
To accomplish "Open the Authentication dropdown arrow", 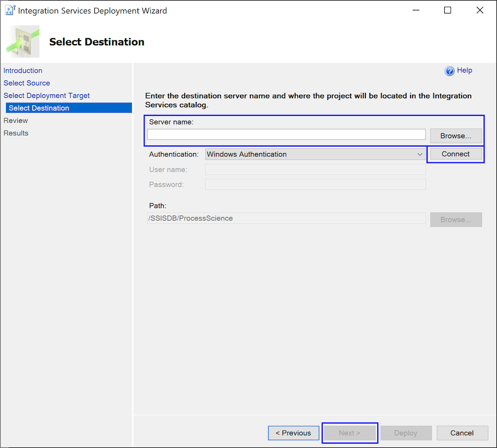I will click(x=420, y=154).
